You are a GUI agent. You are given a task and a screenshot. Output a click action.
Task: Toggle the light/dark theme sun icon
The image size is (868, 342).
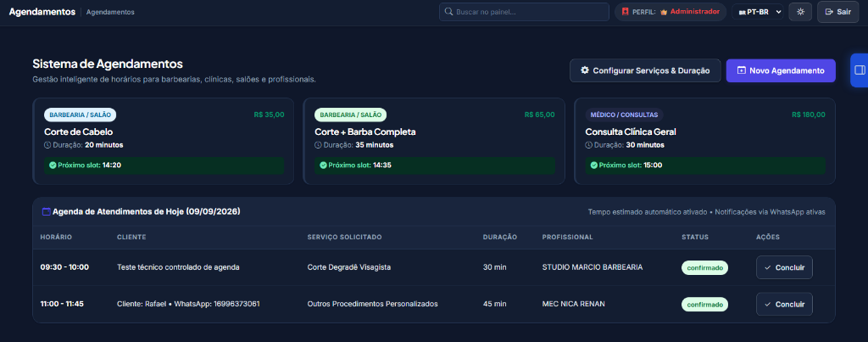point(800,12)
